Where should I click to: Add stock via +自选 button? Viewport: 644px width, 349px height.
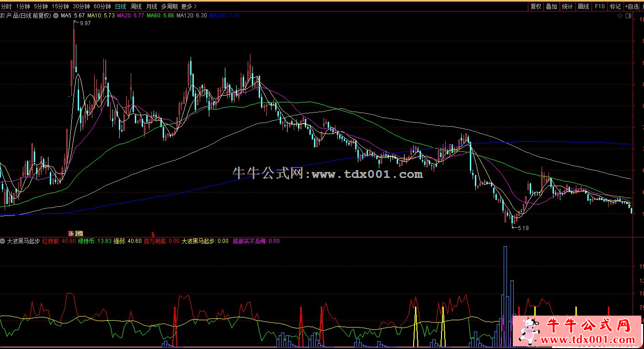click(x=632, y=6)
